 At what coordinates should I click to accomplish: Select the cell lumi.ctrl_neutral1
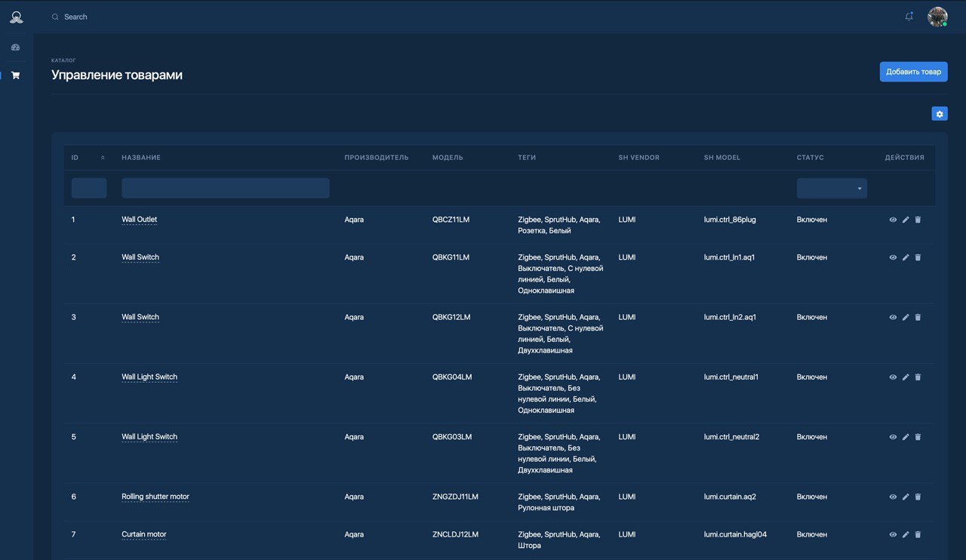coord(731,377)
